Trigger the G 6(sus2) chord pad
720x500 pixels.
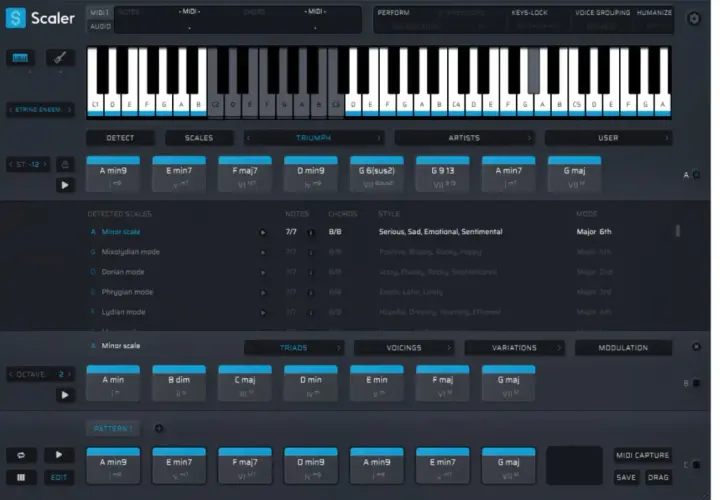tap(377, 174)
